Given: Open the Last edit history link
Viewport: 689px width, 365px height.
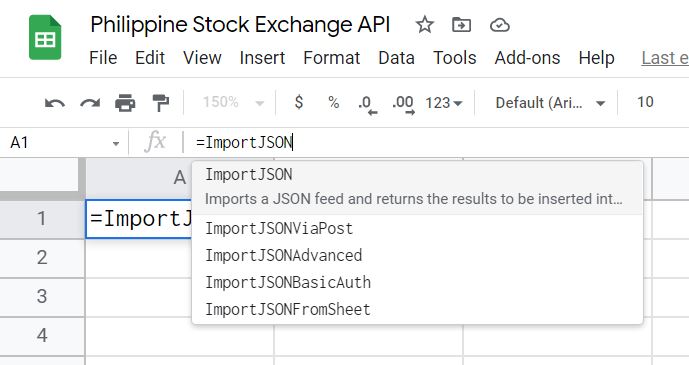Looking at the screenshot, I should [x=665, y=58].
